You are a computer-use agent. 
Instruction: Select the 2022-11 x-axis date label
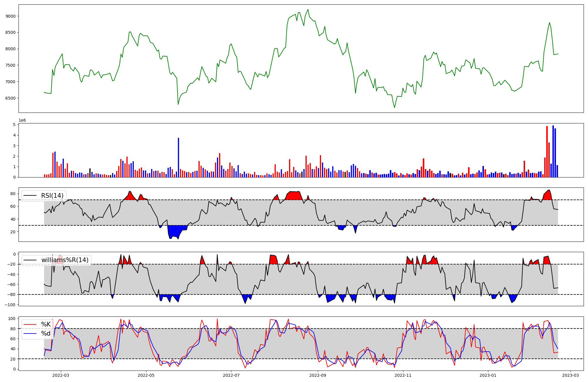[x=403, y=375]
